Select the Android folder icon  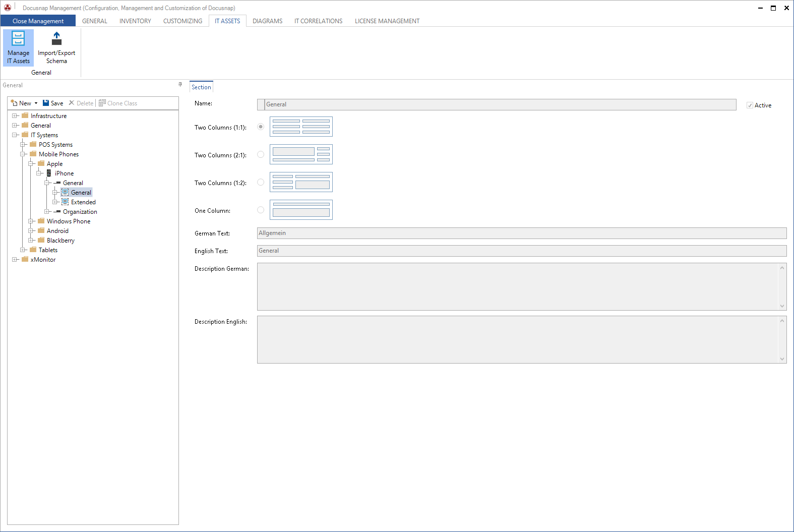pos(41,230)
